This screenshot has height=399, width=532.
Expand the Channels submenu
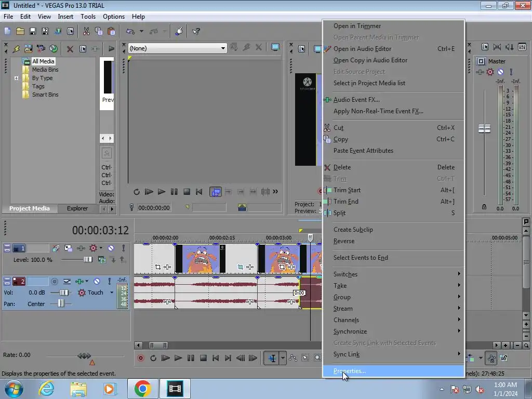[x=393, y=320]
